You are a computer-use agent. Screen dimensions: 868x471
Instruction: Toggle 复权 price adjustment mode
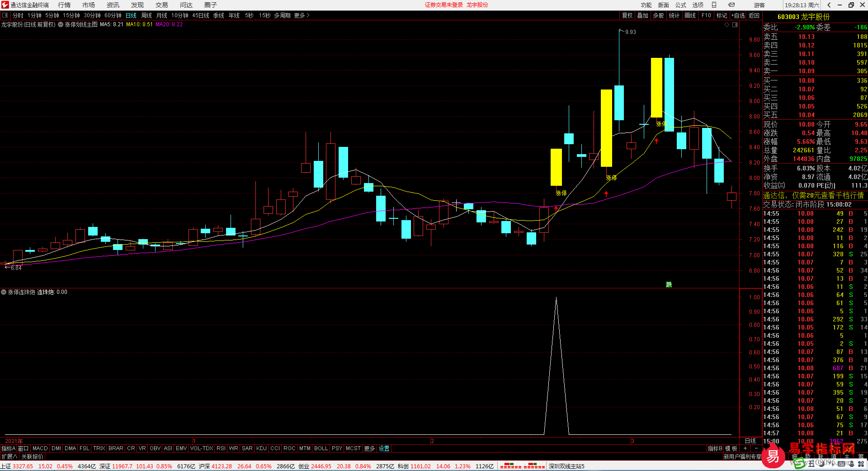coord(627,15)
